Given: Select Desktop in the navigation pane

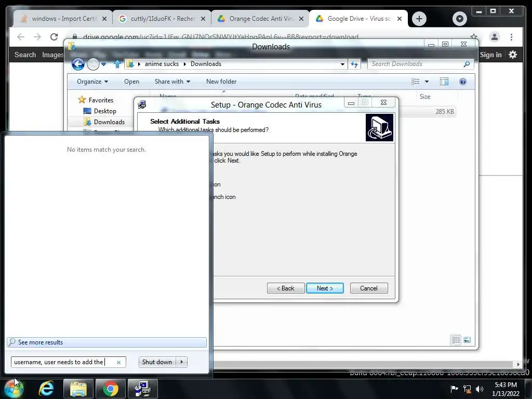Looking at the screenshot, I should click(x=105, y=111).
